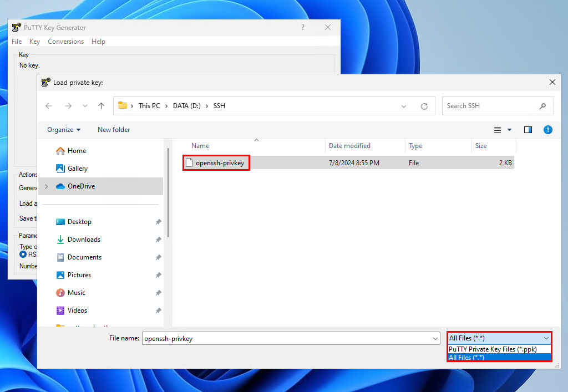Open PuTTY Key Generator Help menu
Viewport: 568px width, 392px height.
pyautogui.click(x=98, y=41)
